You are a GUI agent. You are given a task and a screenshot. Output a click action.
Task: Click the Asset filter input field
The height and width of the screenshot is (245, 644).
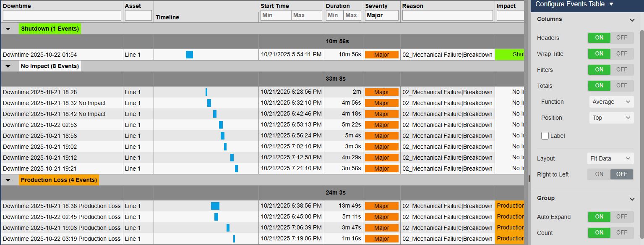tap(138, 16)
